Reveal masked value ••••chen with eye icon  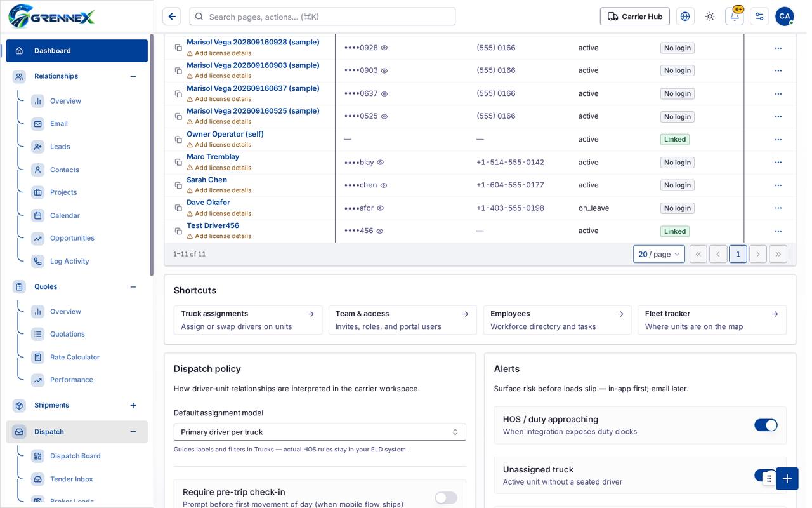pyautogui.click(x=383, y=185)
